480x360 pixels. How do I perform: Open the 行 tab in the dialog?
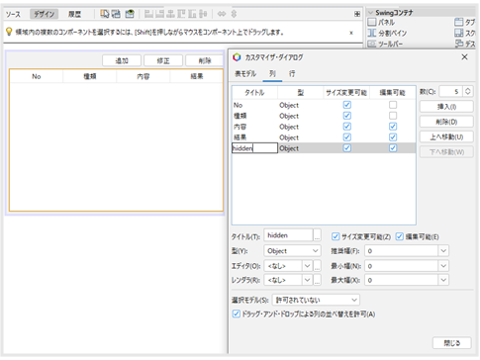click(x=292, y=74)
